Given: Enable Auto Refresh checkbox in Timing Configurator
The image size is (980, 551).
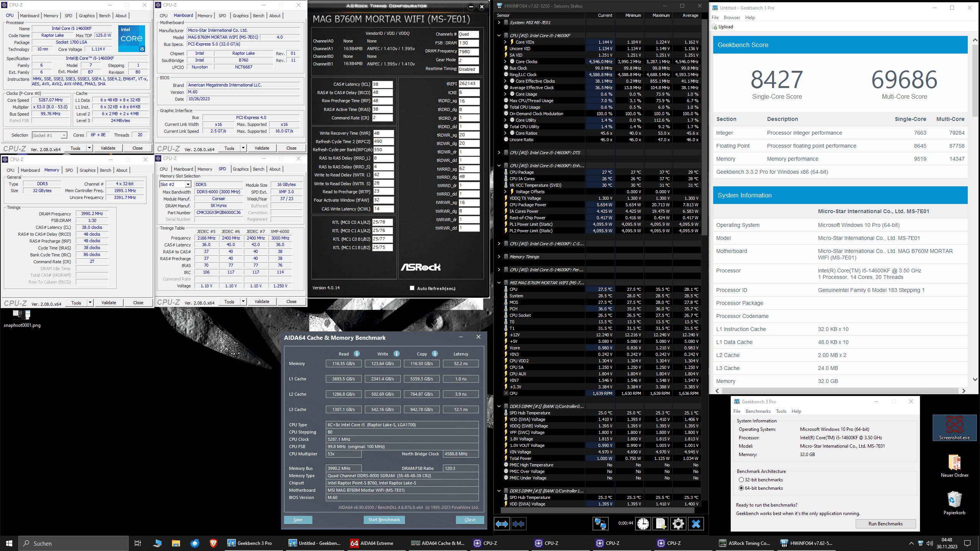Looking at the screenshot, I should click(412, 288).
